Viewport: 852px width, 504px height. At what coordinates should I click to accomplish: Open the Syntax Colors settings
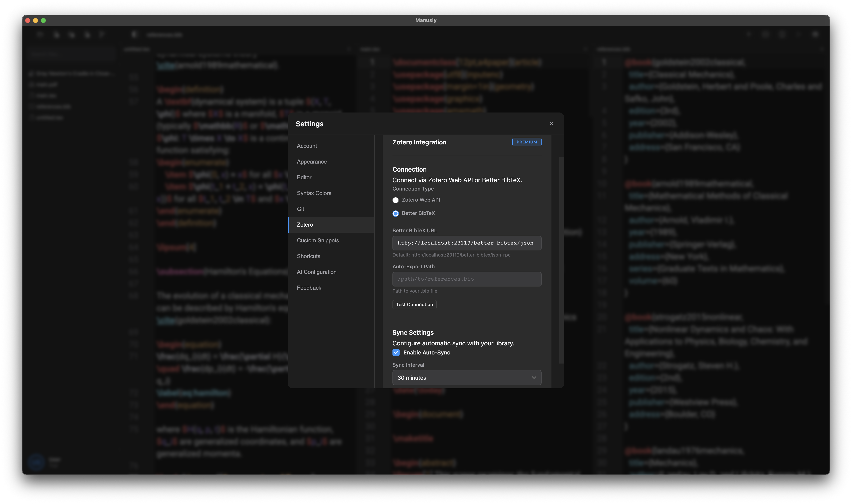tap(314, 192)
